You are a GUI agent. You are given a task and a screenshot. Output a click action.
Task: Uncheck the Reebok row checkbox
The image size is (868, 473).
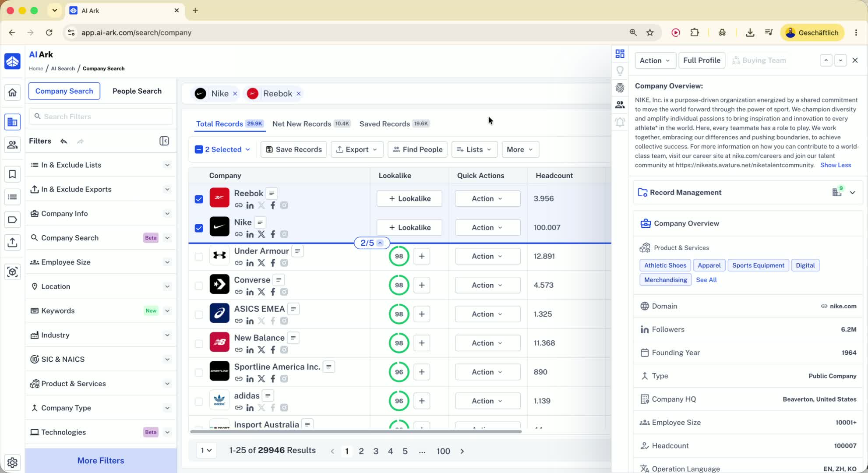tap(199, 199)
